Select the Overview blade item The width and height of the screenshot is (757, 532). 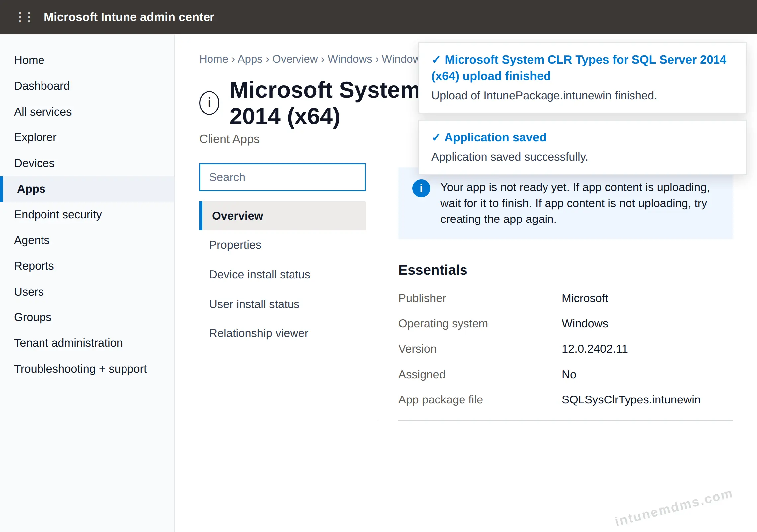pyautogui.click(x=282, y=216)
